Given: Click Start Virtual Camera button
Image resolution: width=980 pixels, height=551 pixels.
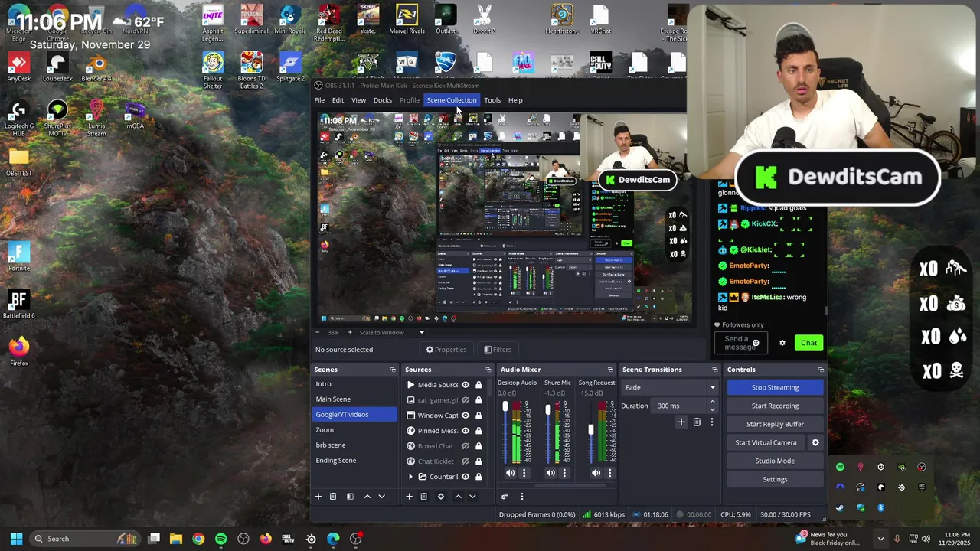Looking at the screenshot, I should point(766,442).
